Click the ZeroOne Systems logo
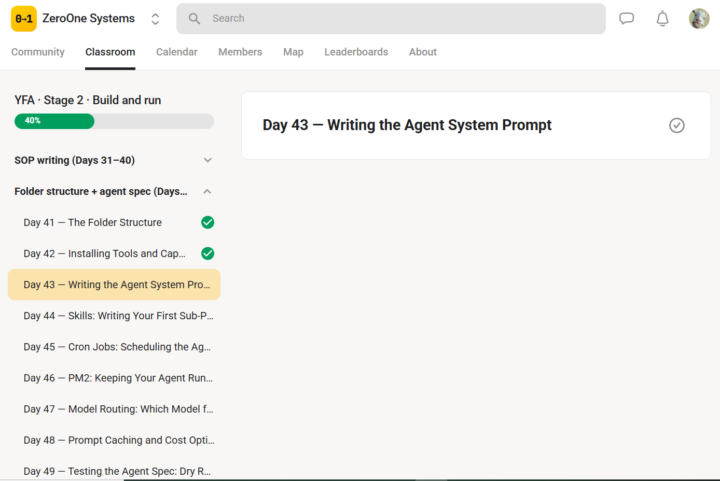The image size is (720, 481). point(24,19)
